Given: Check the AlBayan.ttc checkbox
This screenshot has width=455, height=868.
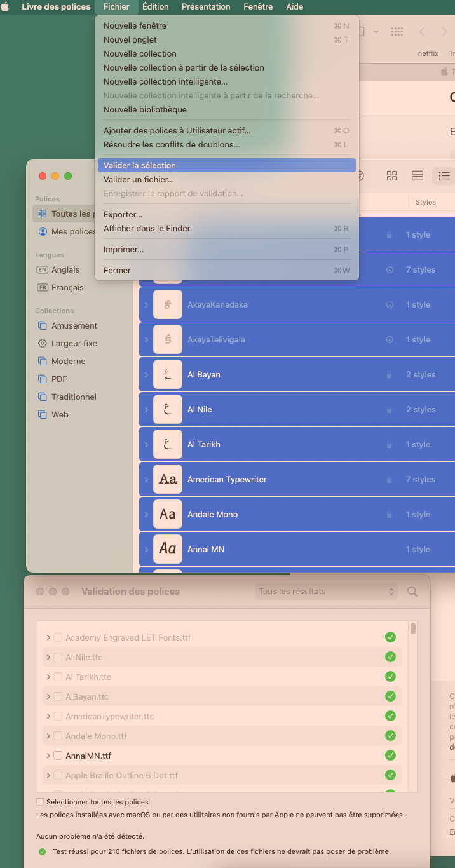Looking at the screenshot, I should (x=58, y=696).
